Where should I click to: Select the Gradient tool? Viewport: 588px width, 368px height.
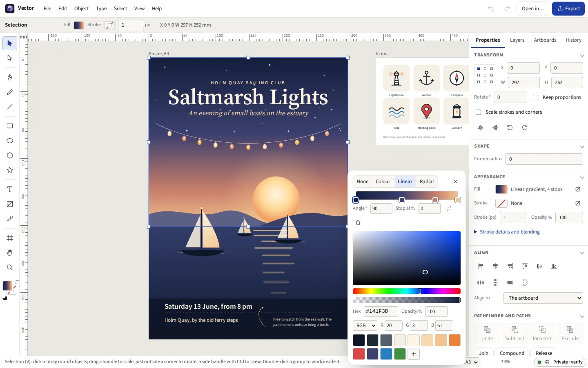(x=10, y=204)
